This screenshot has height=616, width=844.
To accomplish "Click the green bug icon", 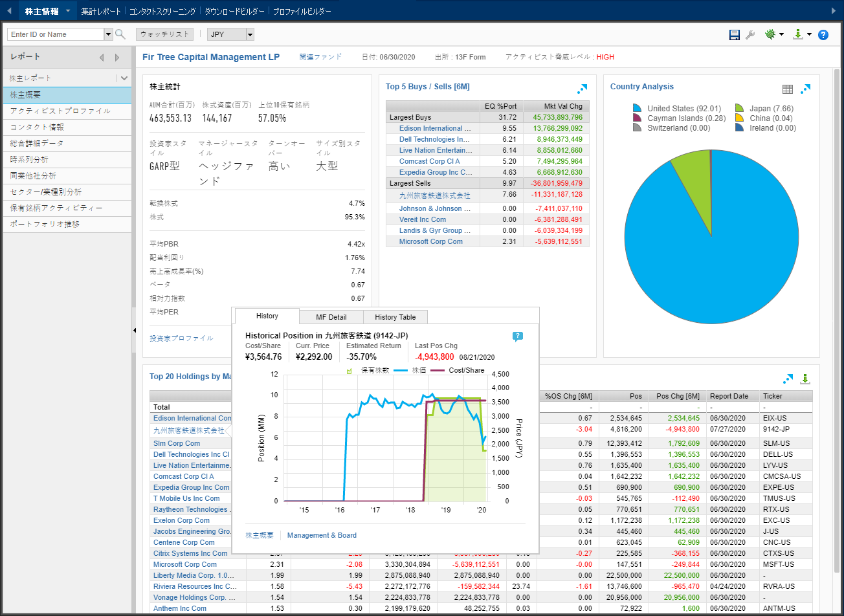I will 770,34.
